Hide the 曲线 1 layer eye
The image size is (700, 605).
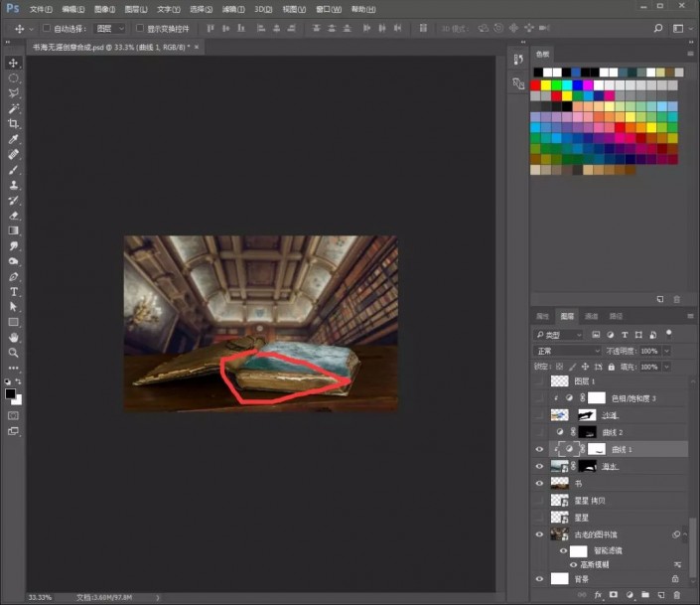click(x=539, y=449)
